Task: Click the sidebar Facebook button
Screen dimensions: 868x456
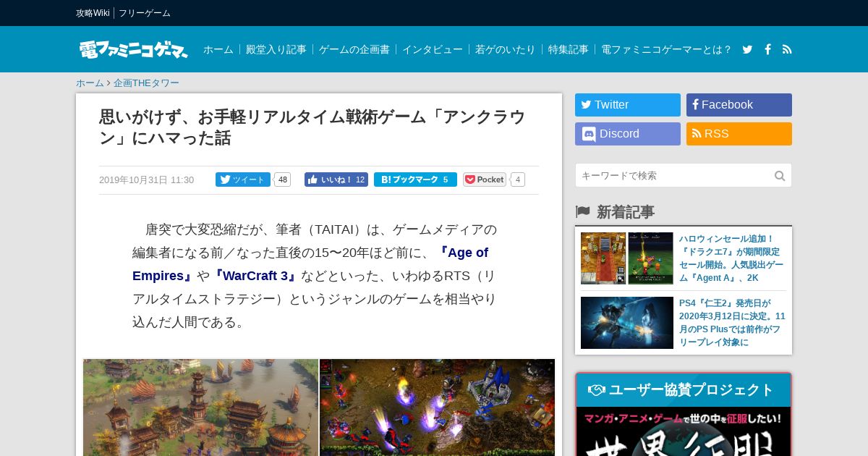Action: (x=739, y=105)
